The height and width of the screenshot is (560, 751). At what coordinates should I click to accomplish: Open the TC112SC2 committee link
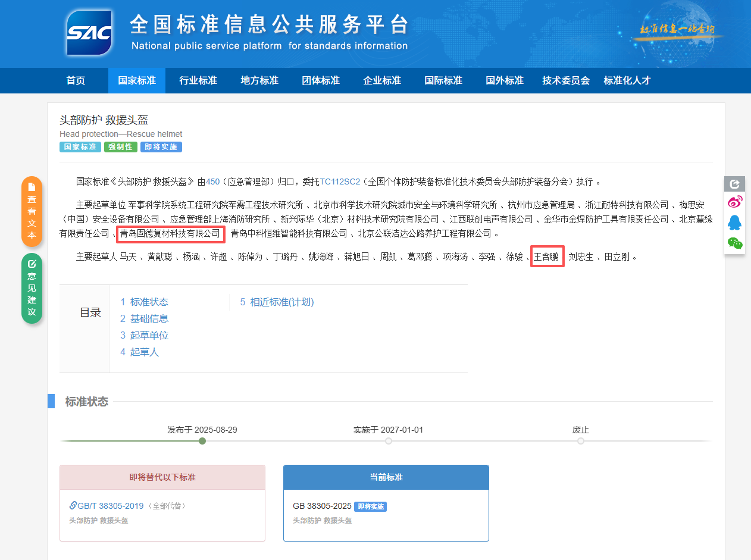pyautogui.click(x=340, y=182)
